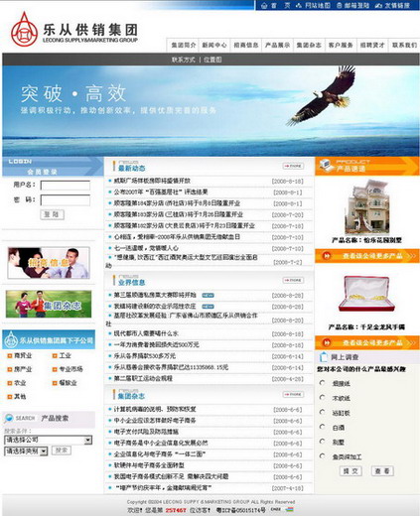420x516 pixels.
Task: Click the orange plus icon beside 商贸业
Action: point(10,356)
